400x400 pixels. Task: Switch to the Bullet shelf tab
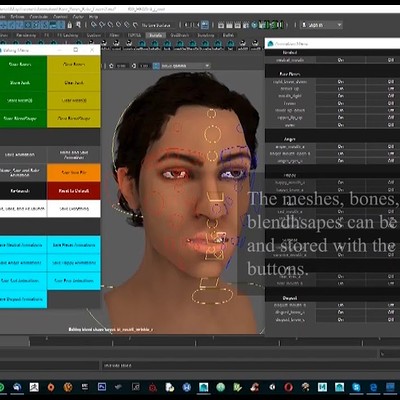click(x=228, y=35)
